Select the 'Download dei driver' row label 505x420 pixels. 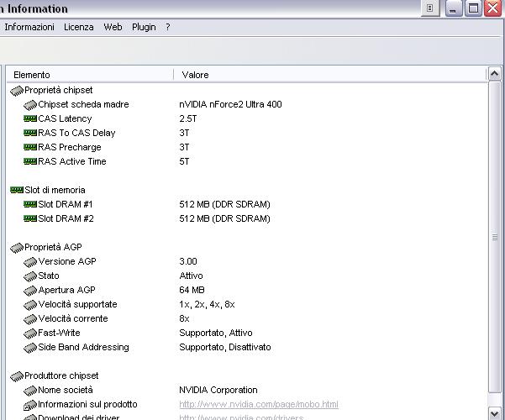(79, 417)
